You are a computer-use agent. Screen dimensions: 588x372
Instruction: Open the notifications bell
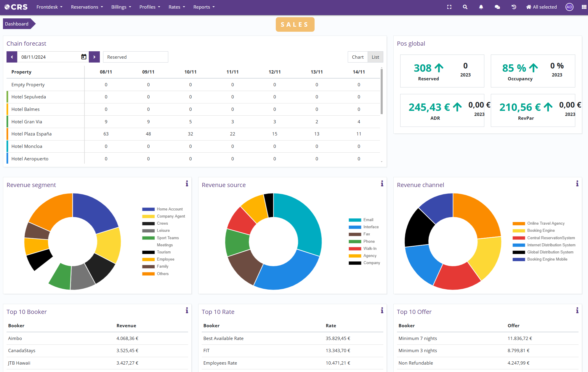(x=481, y=7)
